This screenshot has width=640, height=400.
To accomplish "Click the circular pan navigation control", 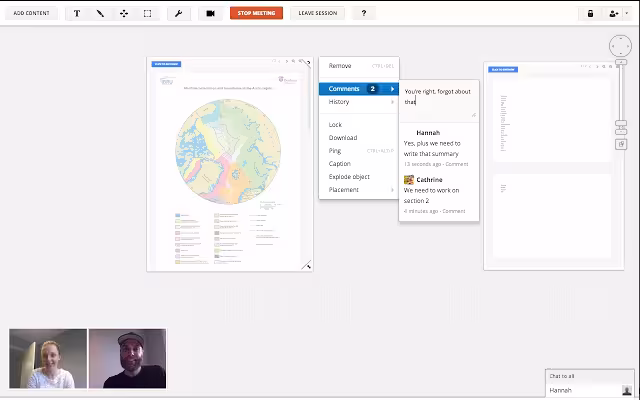I will [620, 46].
